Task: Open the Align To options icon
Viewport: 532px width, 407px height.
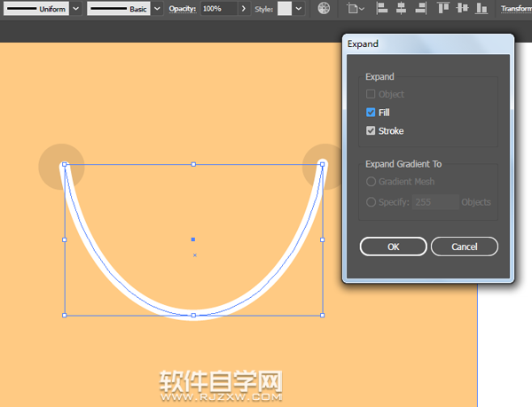Action: tap(355, 8)
